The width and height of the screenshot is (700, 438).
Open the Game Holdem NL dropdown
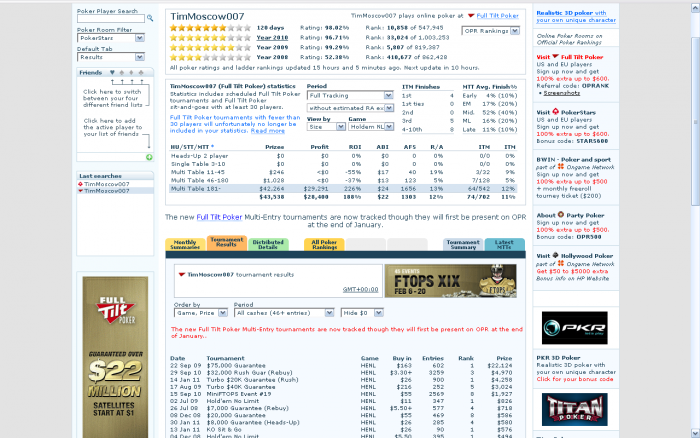[371, 127]
